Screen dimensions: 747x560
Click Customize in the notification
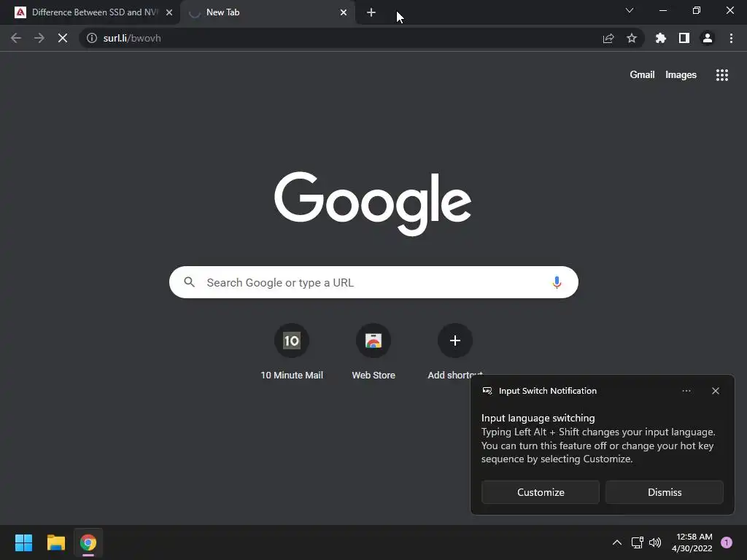coord(541,492)
